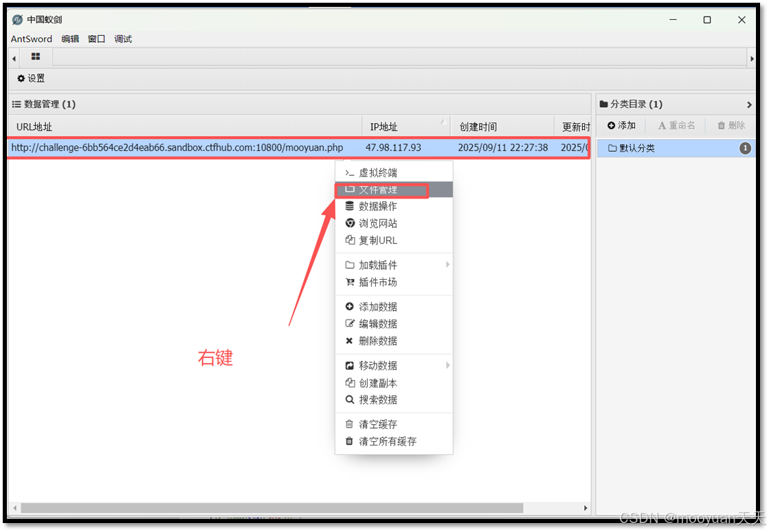Click the grid home tab icon
This screenshot has height=532, width=769.
[35, 57]
